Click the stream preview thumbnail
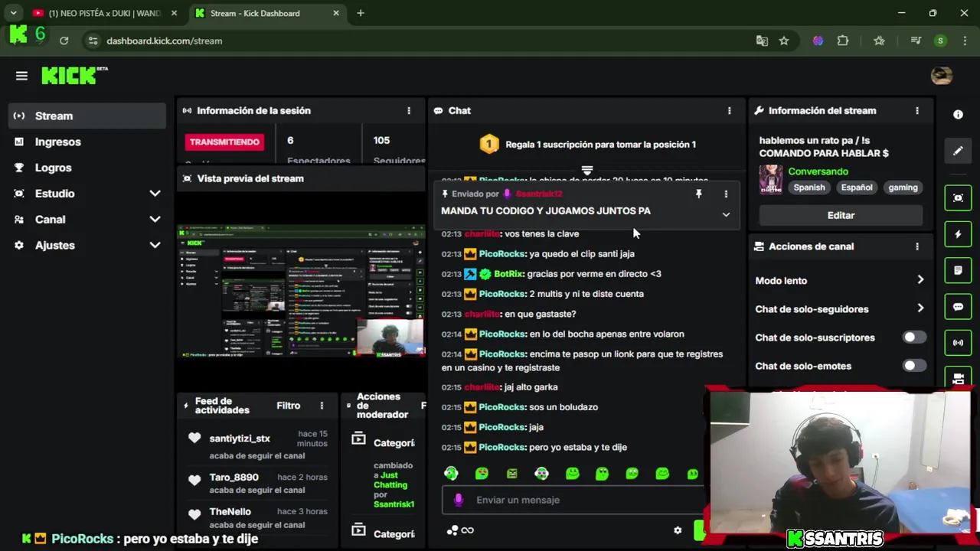The image size is (980, 551). (x=301, y=291)
